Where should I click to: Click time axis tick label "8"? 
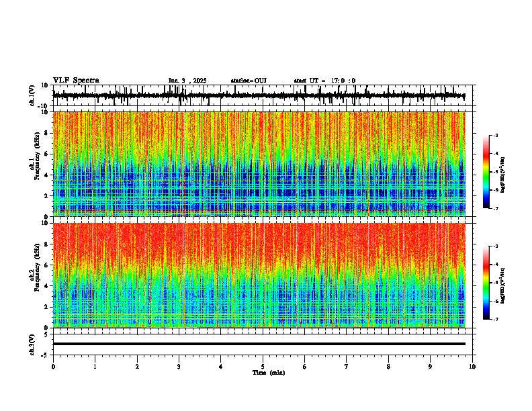[x=388, y=367]
